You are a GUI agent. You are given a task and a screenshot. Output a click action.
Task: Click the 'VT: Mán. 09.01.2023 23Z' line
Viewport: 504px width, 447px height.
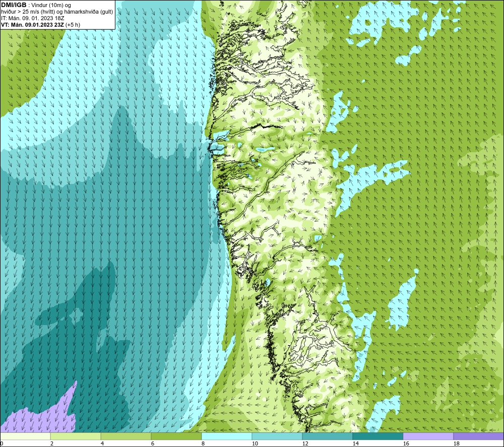click(32, 25)
